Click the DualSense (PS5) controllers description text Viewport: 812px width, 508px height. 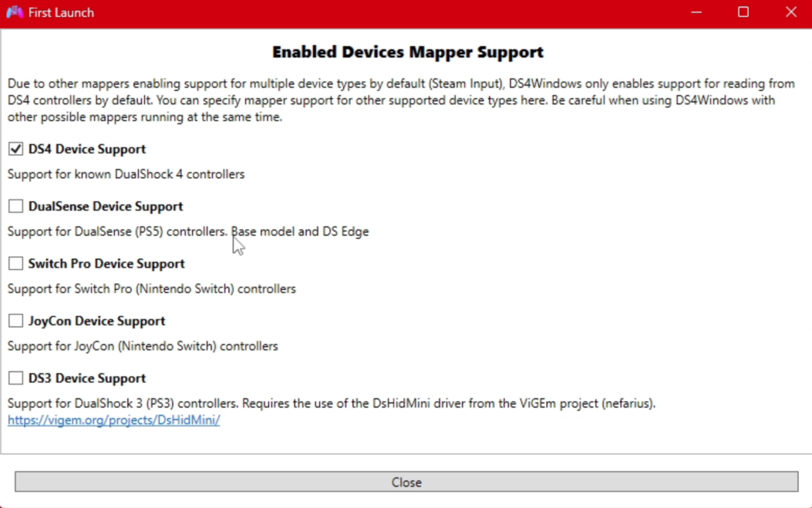pyautogui.click(x=188, y=231)
